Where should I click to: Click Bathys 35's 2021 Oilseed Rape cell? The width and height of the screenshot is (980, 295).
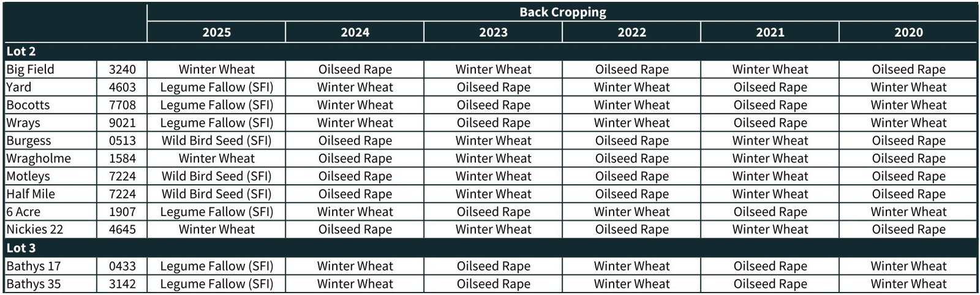pos(770,283)
